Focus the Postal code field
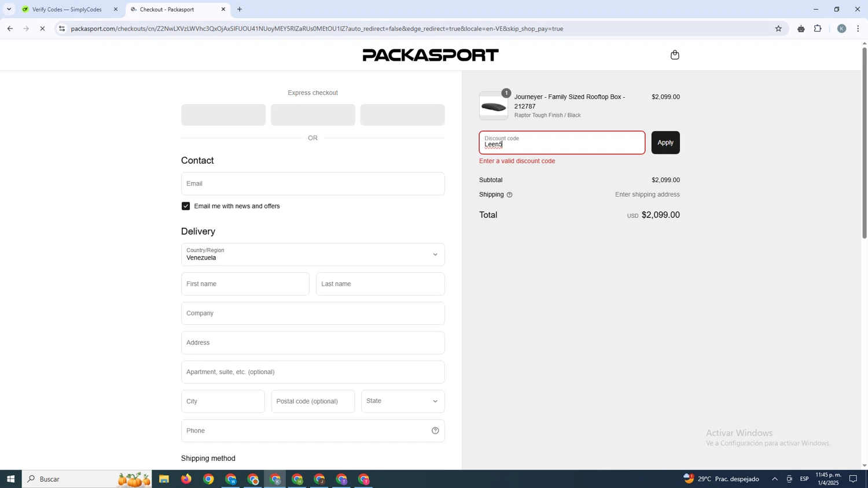868x488 pixels. pos(313,401)
